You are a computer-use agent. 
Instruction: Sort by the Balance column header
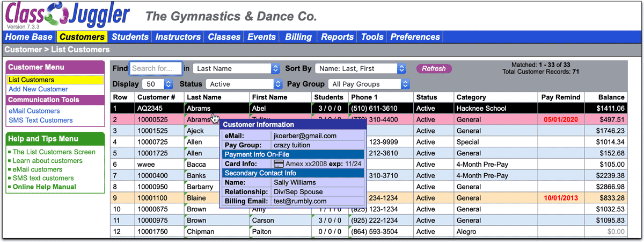pos(612,97)
